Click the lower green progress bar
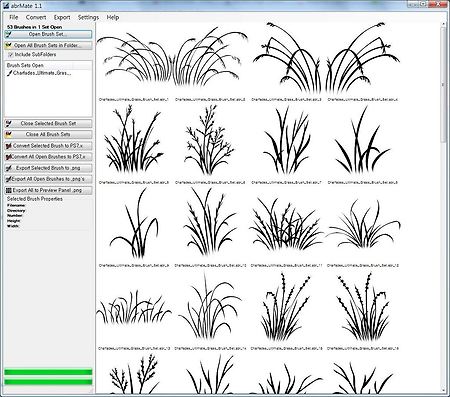Viewport: 450px width, 397px height. [x=48, y=382]
